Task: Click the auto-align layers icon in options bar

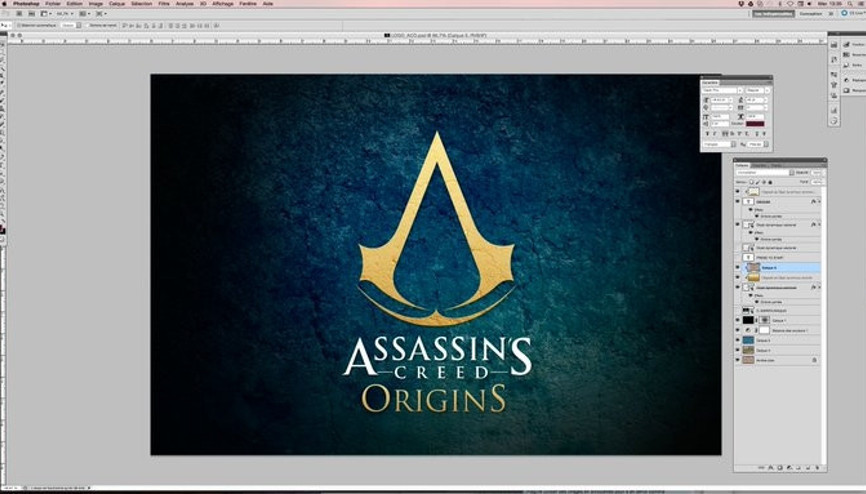Action: tap(216, 25)
